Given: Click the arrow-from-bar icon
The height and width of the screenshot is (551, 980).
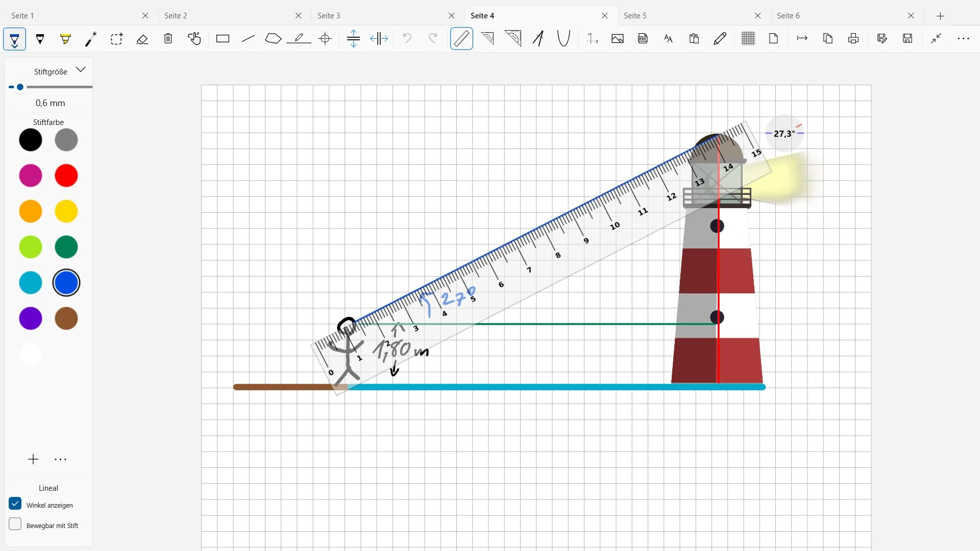Looking at the screenshot, I should [802, 39].
